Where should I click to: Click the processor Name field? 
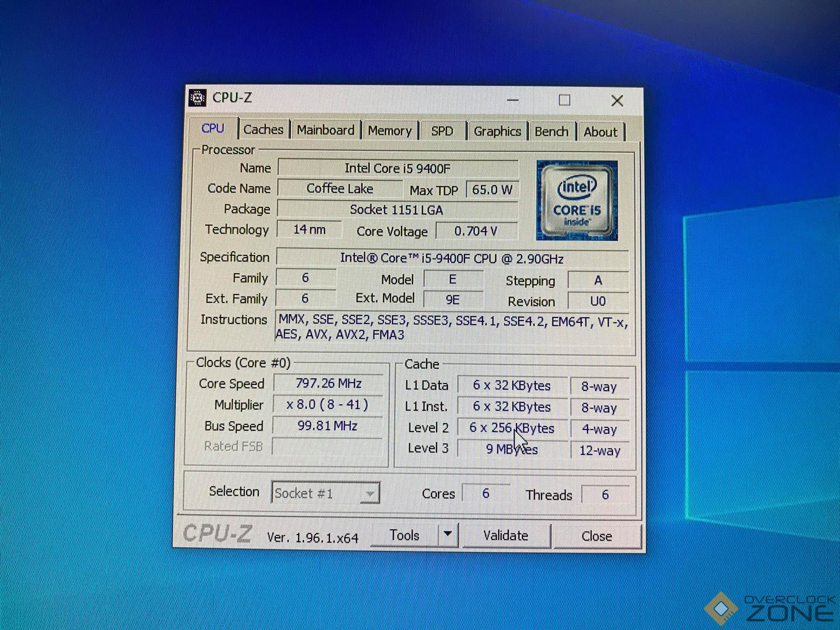tap(397, 169)
